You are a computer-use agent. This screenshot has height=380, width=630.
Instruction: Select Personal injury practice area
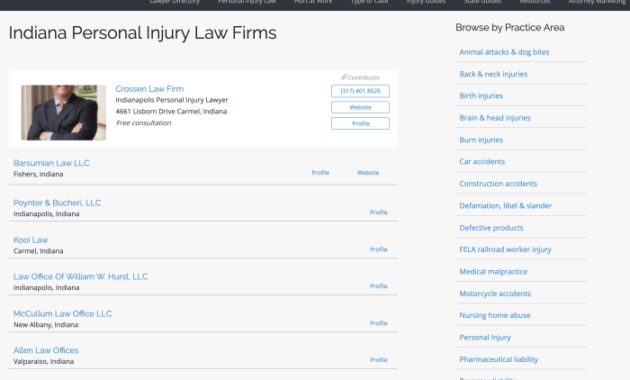pos(485,337)
